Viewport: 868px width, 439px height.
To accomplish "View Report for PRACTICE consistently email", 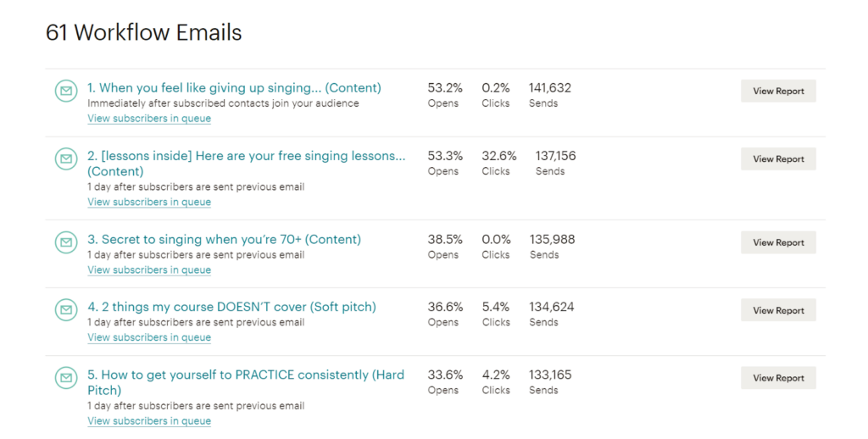I will pos(778,378).
